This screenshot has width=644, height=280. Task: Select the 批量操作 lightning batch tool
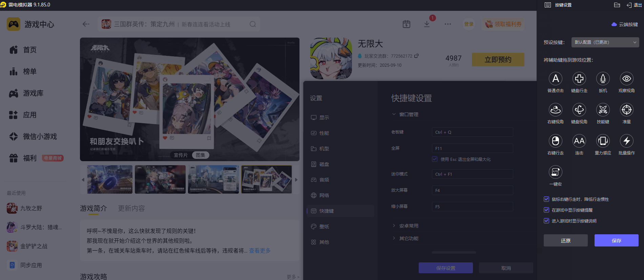pyautogui.click(x=627, y=141)
